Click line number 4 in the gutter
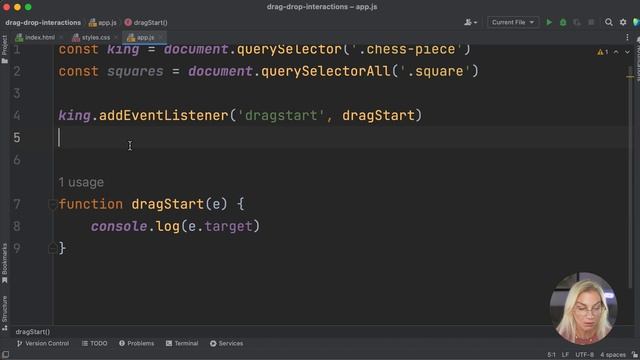This screenshot has height=360, width=640. pyautogui.click(x=17, y=116)
